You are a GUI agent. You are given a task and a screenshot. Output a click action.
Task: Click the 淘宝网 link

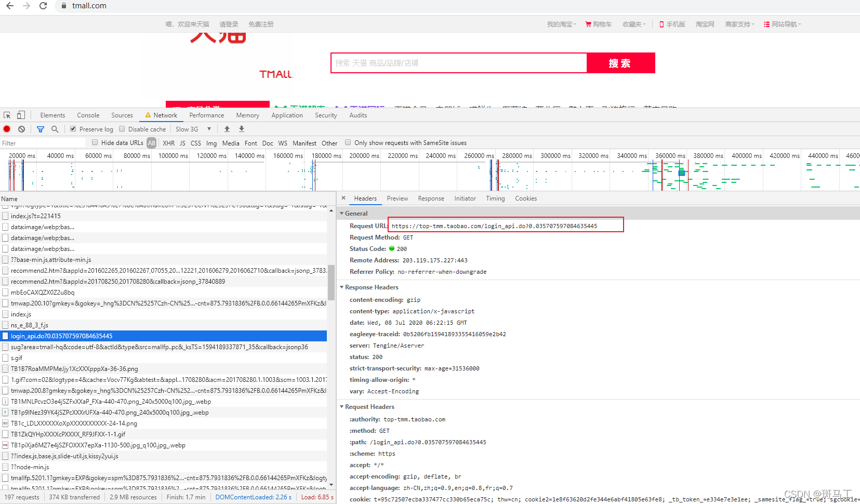(x=705, y=24)
